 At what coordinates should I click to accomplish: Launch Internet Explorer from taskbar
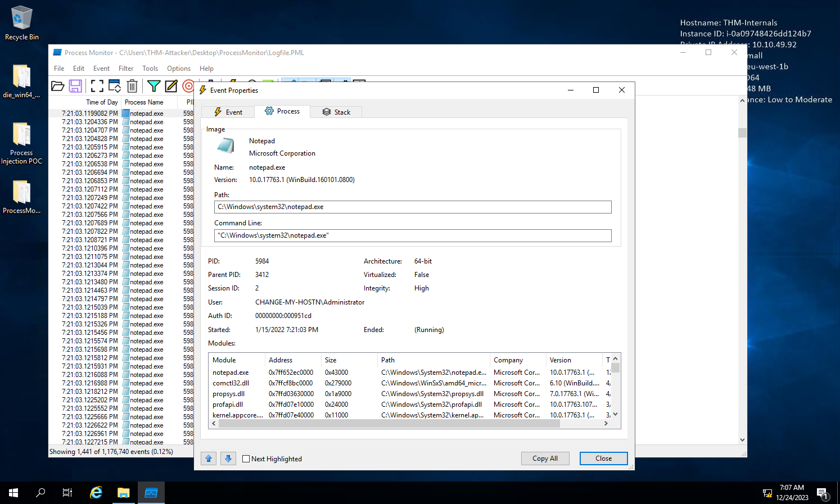coord(96,493)
